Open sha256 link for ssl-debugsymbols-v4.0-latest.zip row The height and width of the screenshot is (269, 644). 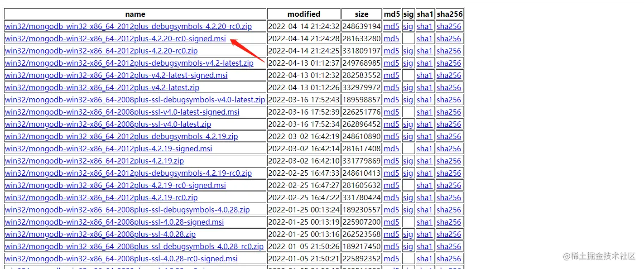pos(449,100)
